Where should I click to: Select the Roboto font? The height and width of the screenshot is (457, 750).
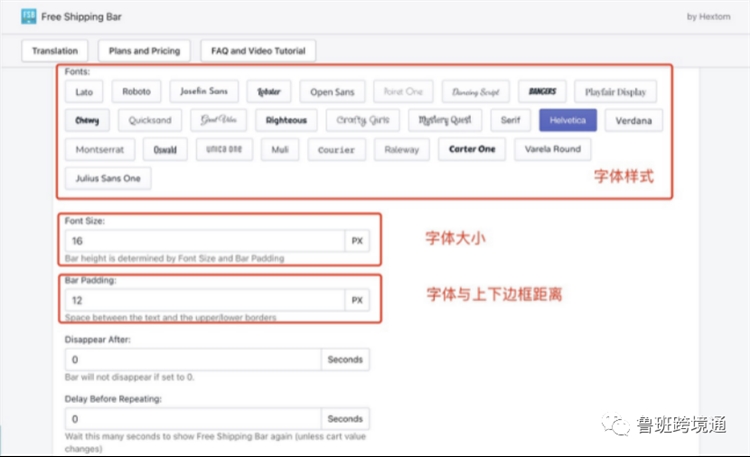tap(136, 91)
